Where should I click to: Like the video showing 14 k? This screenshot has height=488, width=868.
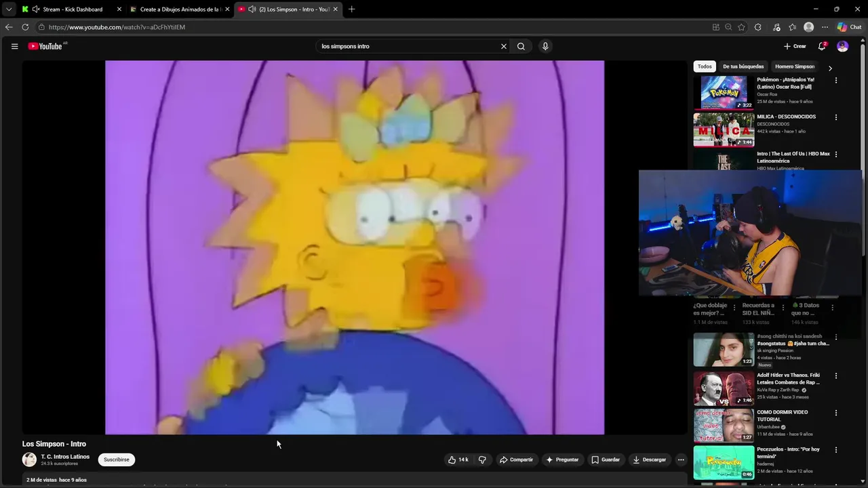click(x=458, y=460)
